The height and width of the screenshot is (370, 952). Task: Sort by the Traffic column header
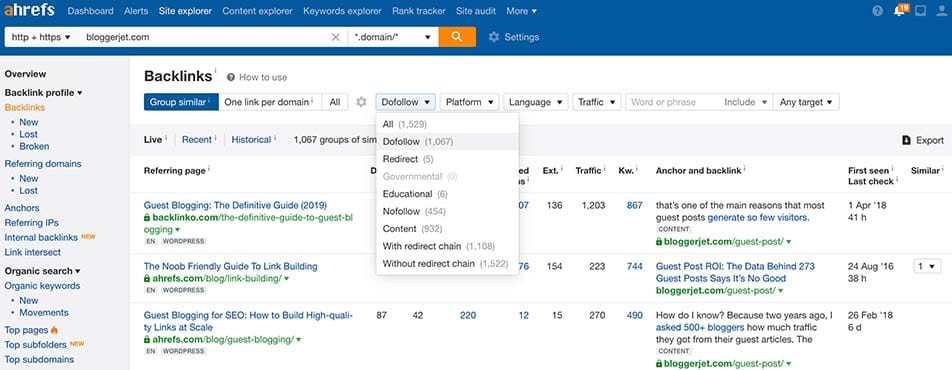pos(588,171)
